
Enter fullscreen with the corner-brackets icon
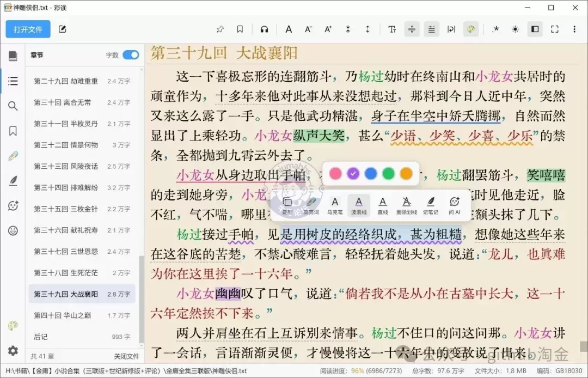555,29
